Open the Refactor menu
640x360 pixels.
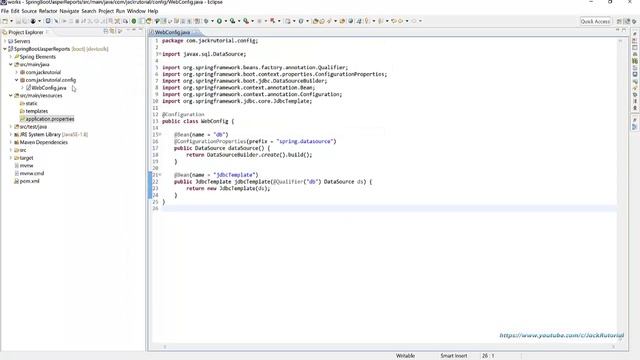coord(48,11)
